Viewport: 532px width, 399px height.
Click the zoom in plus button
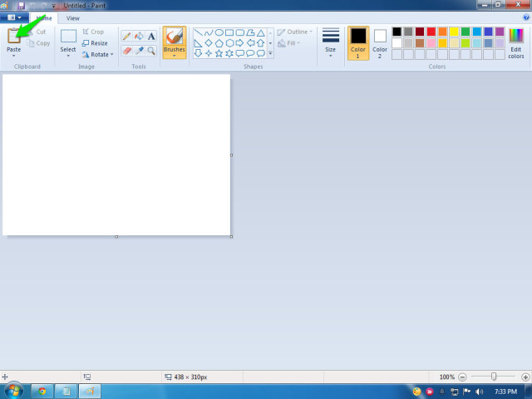(525, 377)
